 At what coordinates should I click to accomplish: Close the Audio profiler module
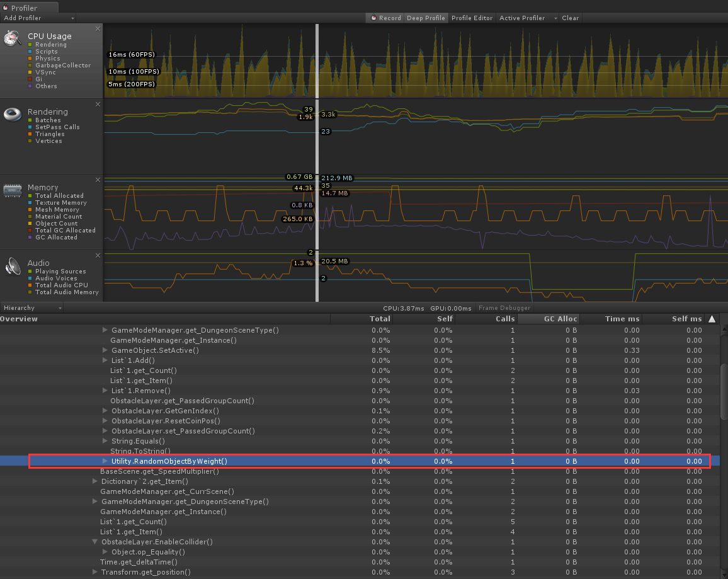pyautogui.click(x=98, y=256)
